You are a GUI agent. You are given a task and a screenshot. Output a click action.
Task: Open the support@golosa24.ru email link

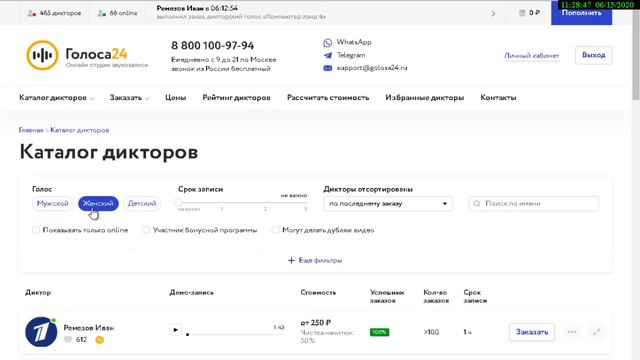(372, 68)
